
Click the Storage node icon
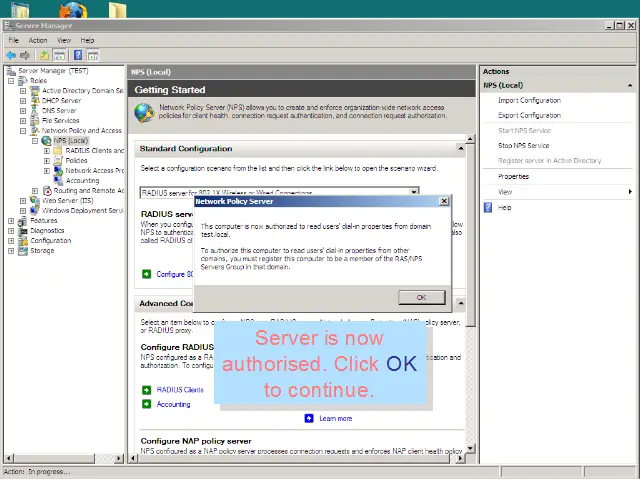(23, 251)
